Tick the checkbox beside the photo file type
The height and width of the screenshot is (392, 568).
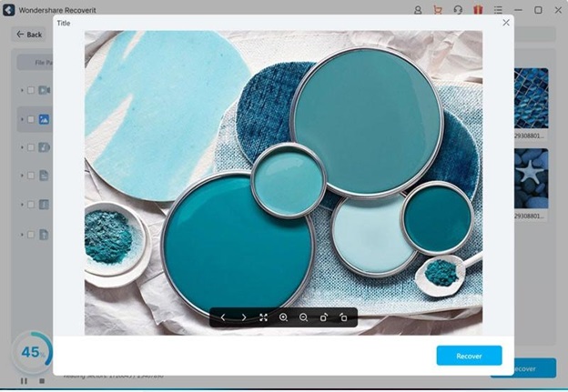pos(31,119)
